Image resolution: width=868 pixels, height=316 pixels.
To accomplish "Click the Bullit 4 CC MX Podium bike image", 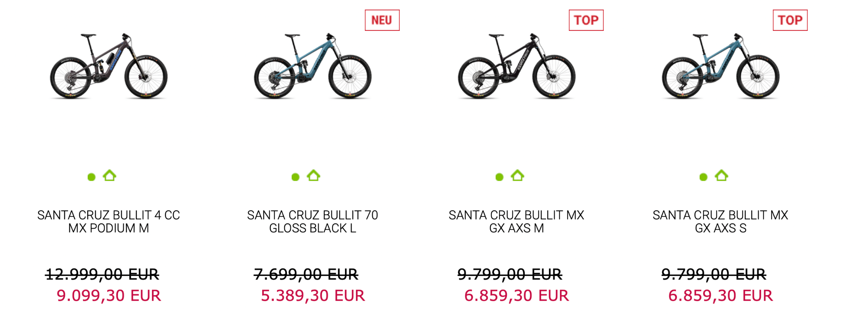I will pos(108,66).
